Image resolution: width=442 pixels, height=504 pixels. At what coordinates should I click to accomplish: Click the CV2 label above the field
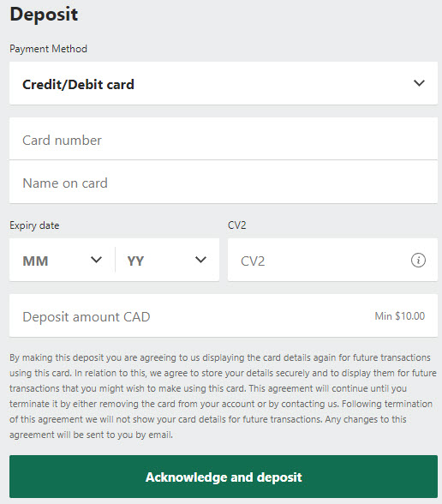click(x=237, y=225)
